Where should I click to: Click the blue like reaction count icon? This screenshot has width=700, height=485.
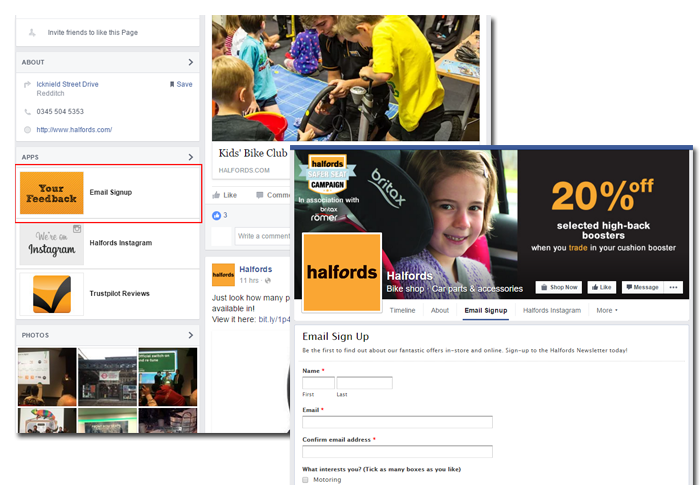tap(217, 215)
